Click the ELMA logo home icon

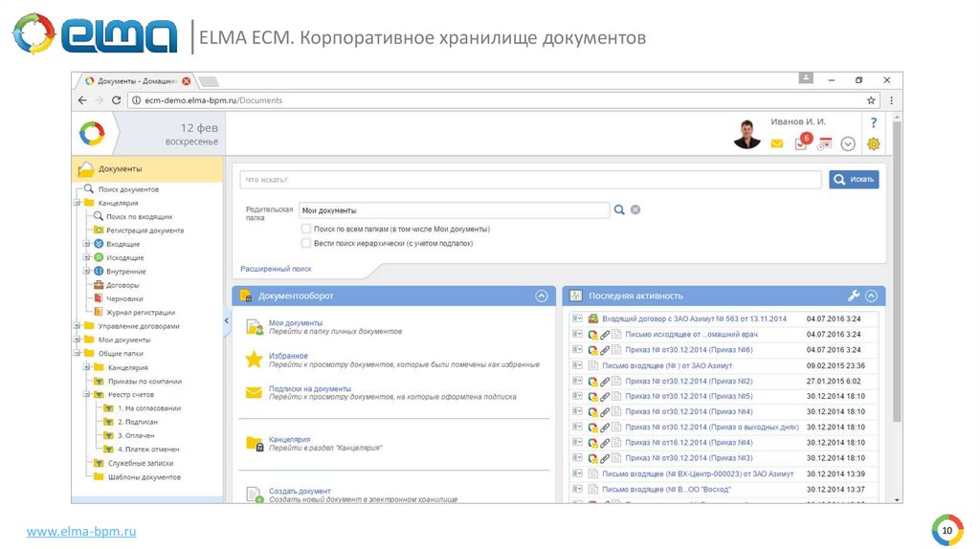click(92, 134)
